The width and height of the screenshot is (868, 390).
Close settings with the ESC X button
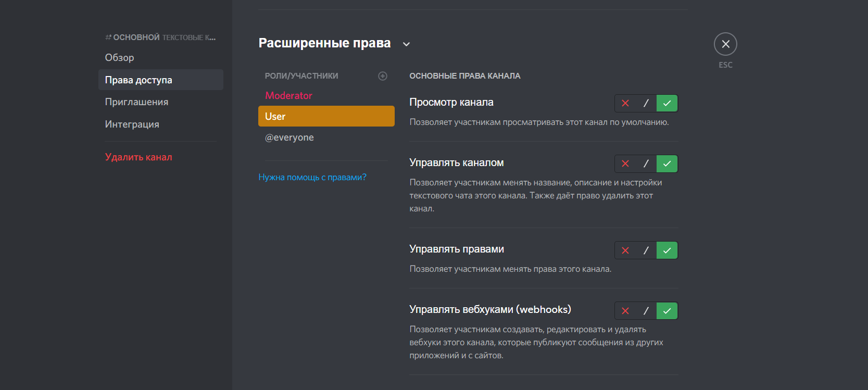(725, 44)
